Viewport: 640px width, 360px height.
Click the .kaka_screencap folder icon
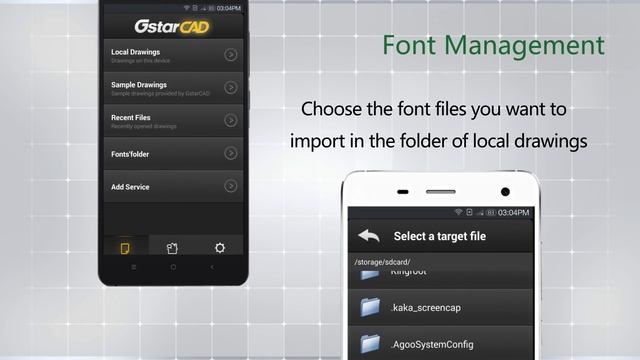click(370, 307)
